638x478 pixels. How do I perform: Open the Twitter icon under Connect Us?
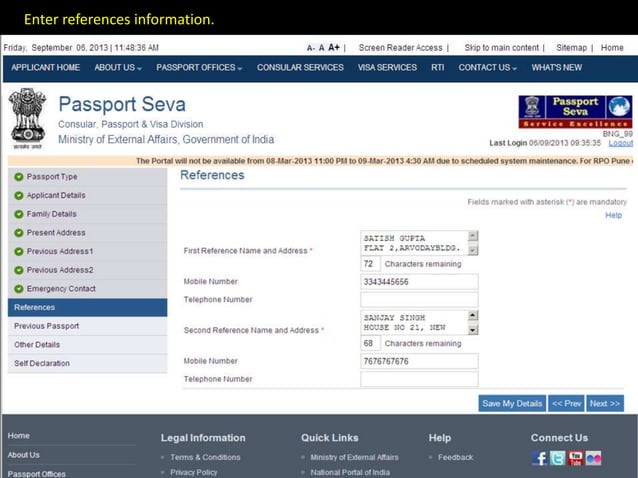[557, 458]
